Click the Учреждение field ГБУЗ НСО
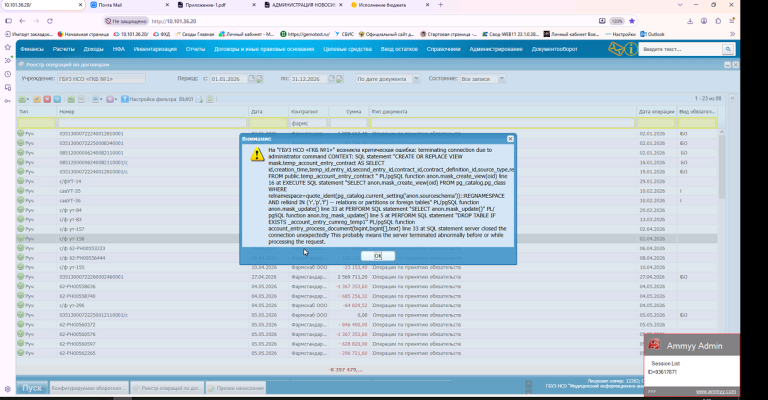This screenshot has width=768, height=400. coord(101,79)
